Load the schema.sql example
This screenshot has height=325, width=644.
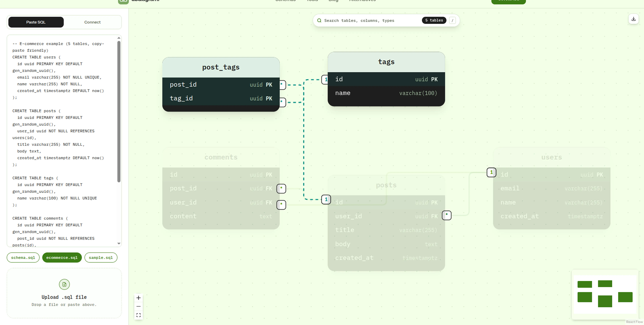(x=23, y=257)
